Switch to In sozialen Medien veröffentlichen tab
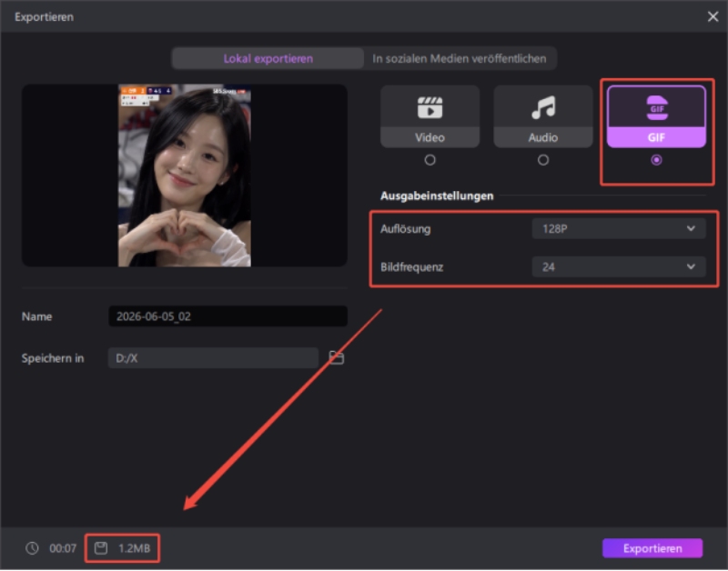The width and height of the screenshot is (728, 571). [x=460, y=58]
